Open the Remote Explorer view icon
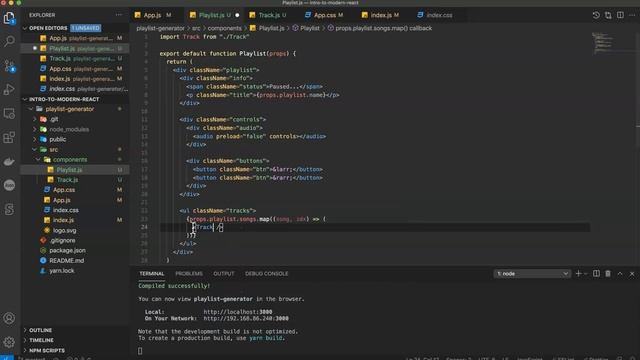The image size is (640, 360). point(9,113)
